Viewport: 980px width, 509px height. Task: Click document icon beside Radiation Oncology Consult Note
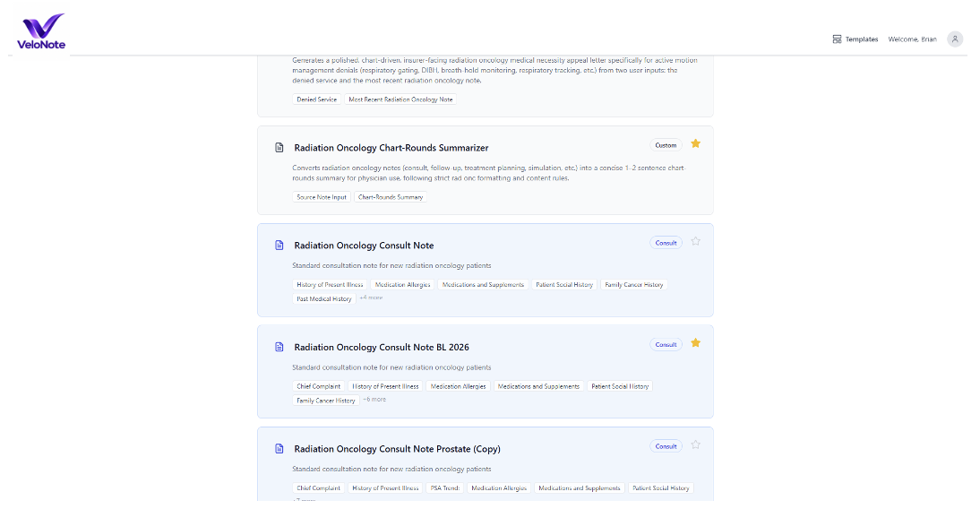point(279,246)
